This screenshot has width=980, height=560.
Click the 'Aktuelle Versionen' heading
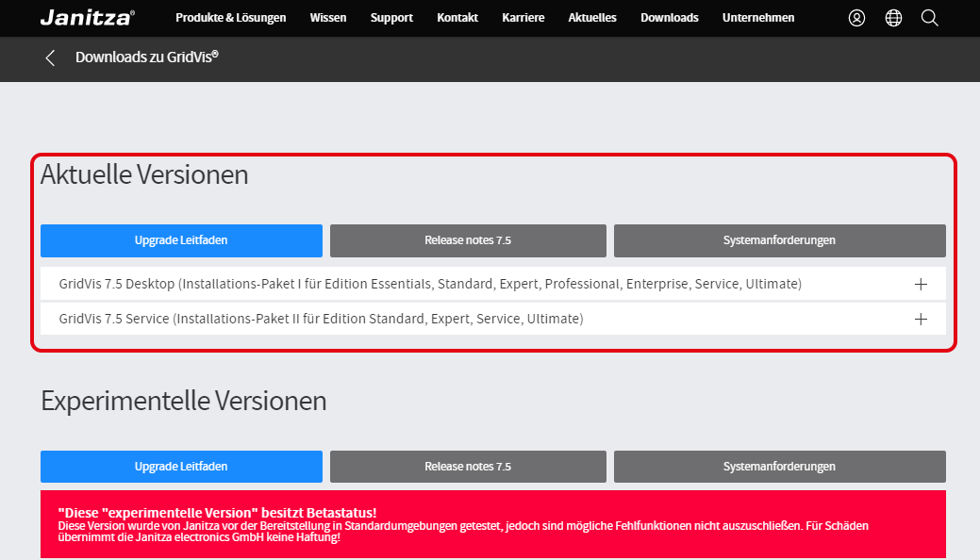pos(144,174)
